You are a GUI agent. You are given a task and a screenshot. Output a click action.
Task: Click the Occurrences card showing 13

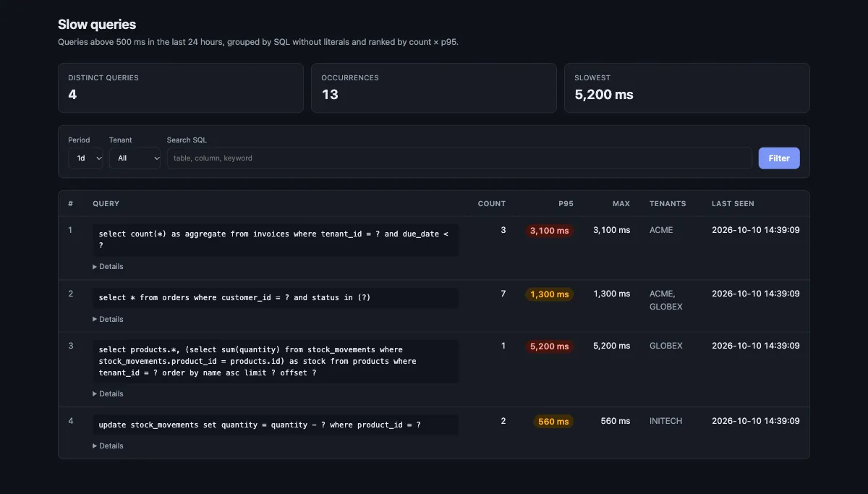[x=434, y=88]
